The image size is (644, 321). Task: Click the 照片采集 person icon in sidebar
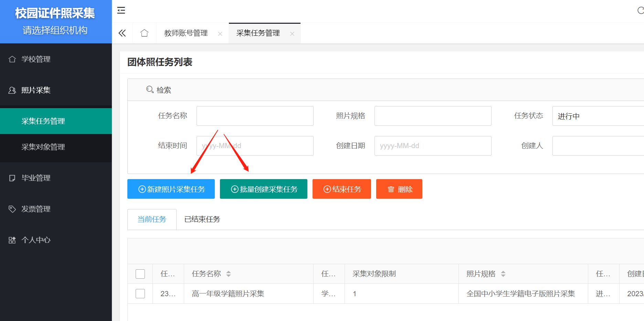point(12,90)
